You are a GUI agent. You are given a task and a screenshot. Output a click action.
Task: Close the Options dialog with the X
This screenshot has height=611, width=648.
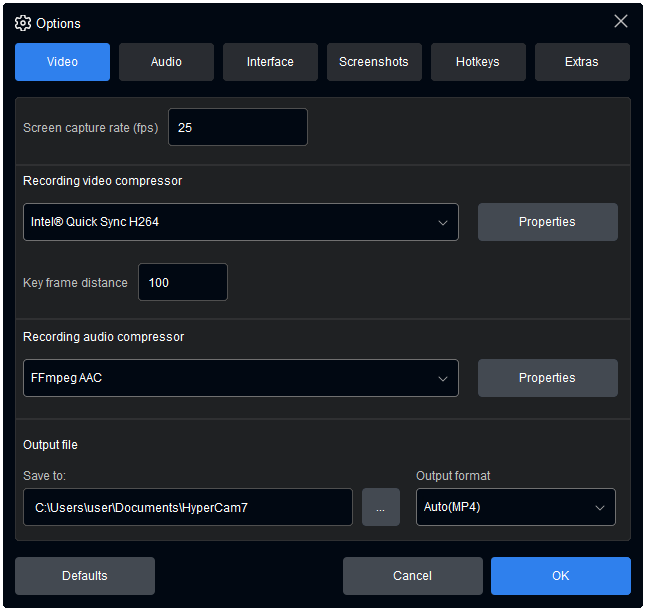(621, 21)
